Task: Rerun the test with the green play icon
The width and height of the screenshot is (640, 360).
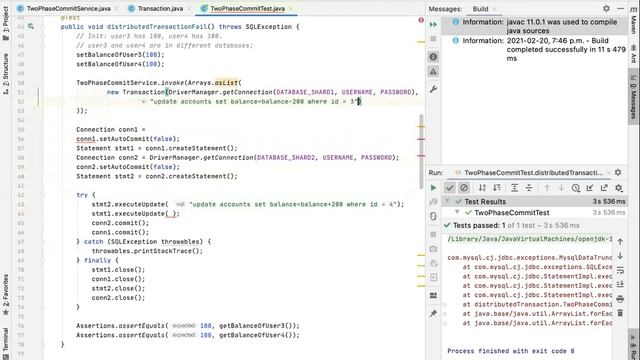Action: [x=433, y=188]
